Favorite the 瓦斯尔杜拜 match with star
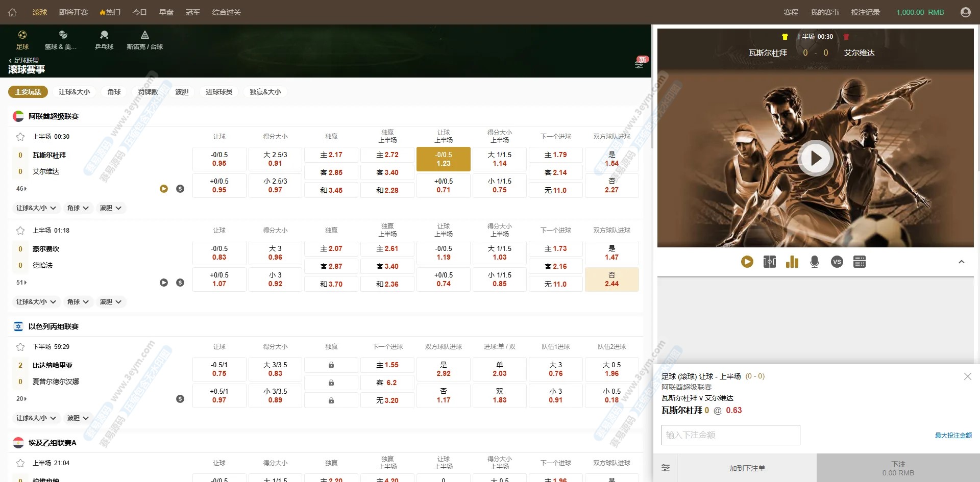 [20, 137]
